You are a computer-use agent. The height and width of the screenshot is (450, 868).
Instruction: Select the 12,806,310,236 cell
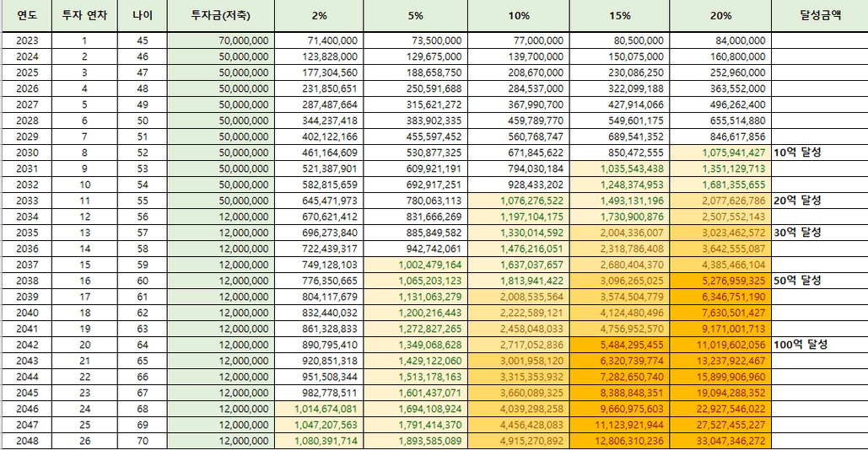(619, 442)
